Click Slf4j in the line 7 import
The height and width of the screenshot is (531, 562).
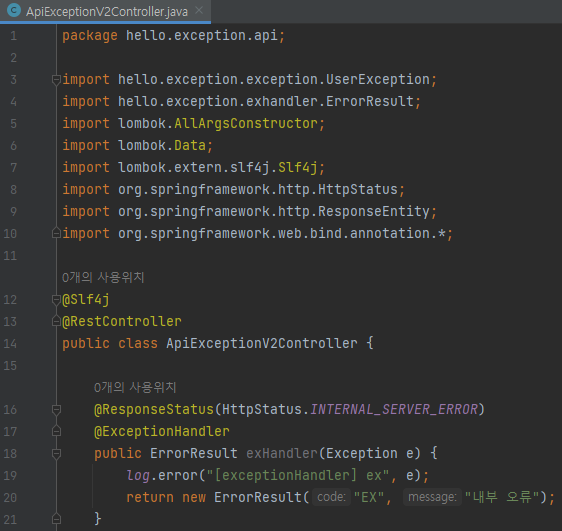pos(298,168)
